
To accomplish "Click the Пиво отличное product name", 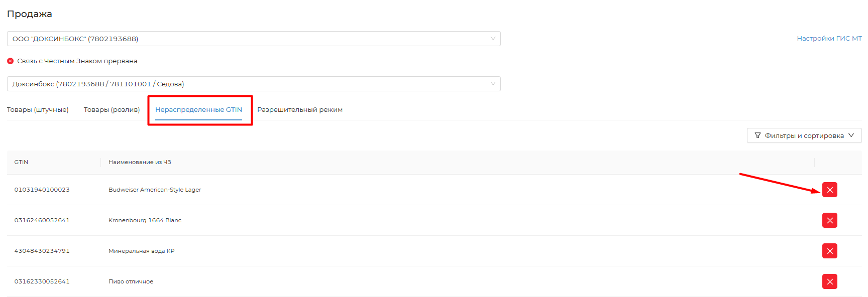I will coord(131,281).
